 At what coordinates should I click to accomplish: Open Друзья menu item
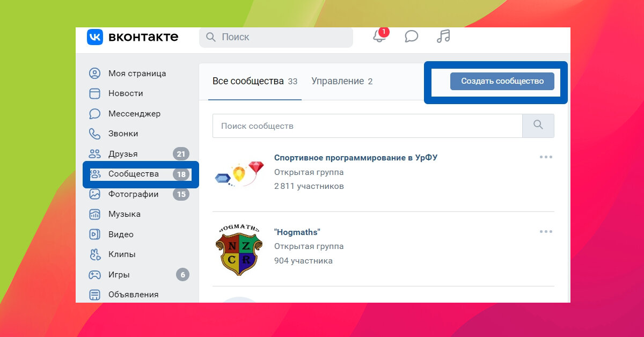[x=123, y=154]
